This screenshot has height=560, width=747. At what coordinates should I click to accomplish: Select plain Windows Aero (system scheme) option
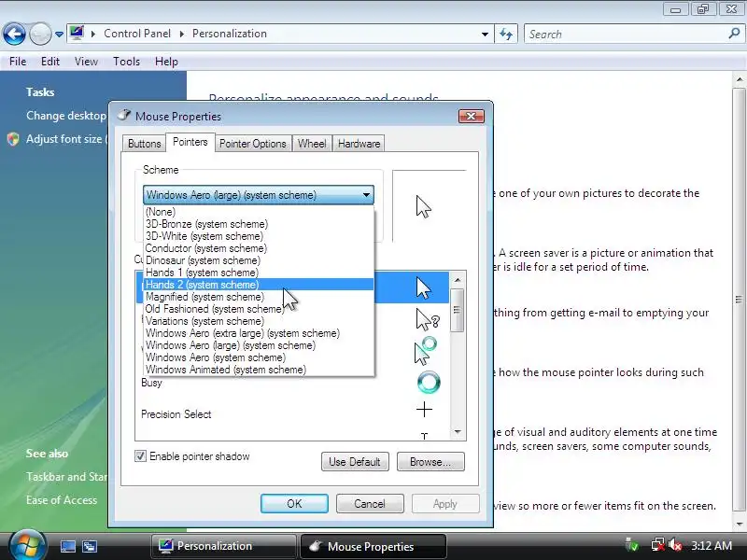tap(259, 357)
